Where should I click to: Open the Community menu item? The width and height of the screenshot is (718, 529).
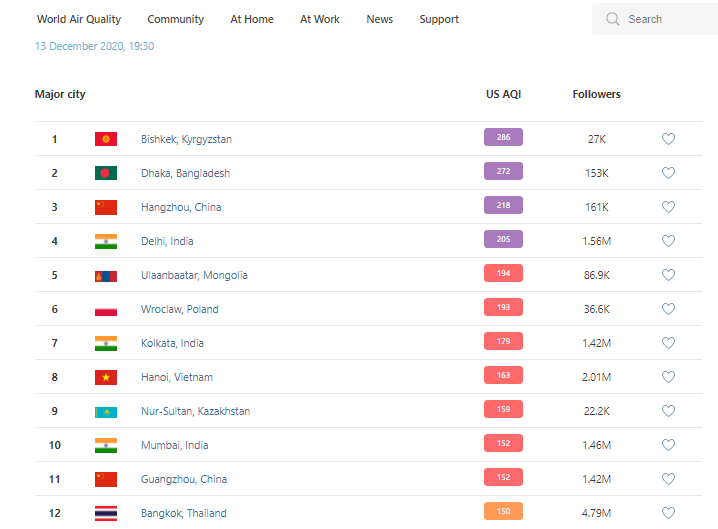[175, 19]
